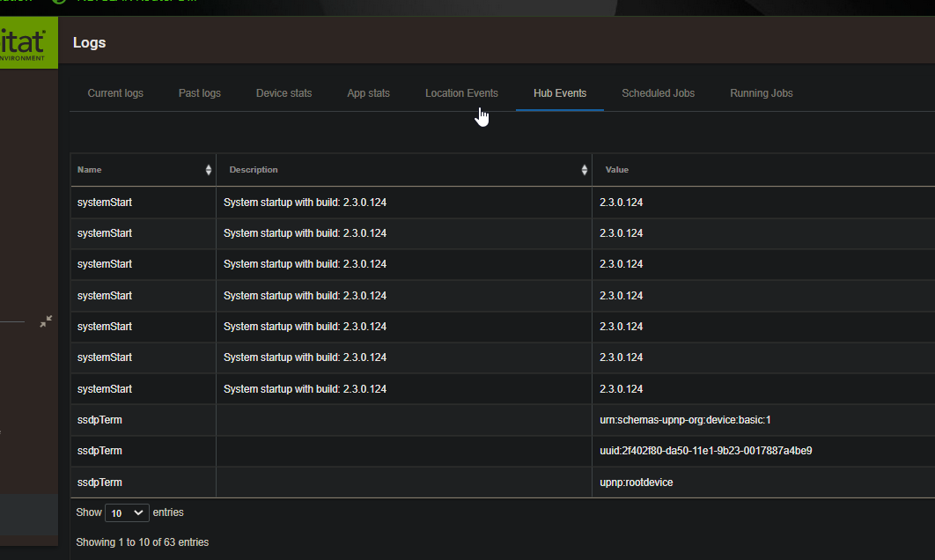Open the Running Jobs tab
The image size is (935, 560).
761,93
